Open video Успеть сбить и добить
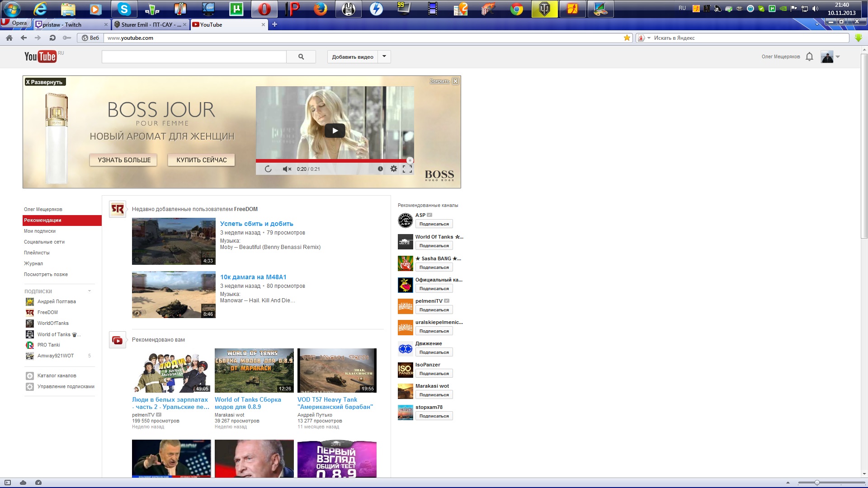 tap(256, 224)
